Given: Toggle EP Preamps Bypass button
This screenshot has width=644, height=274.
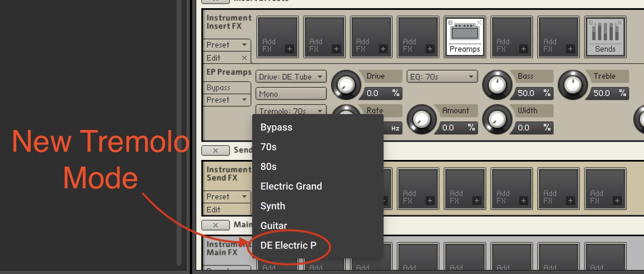Looking at the screenshot, I should pos(227,88).
